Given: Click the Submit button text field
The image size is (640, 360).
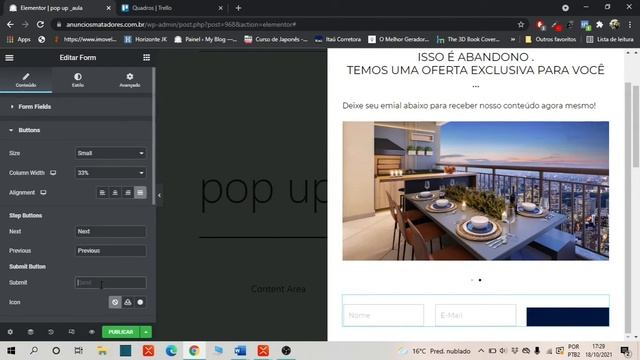Looking at the screenshot, I should (x=111, y=282).
